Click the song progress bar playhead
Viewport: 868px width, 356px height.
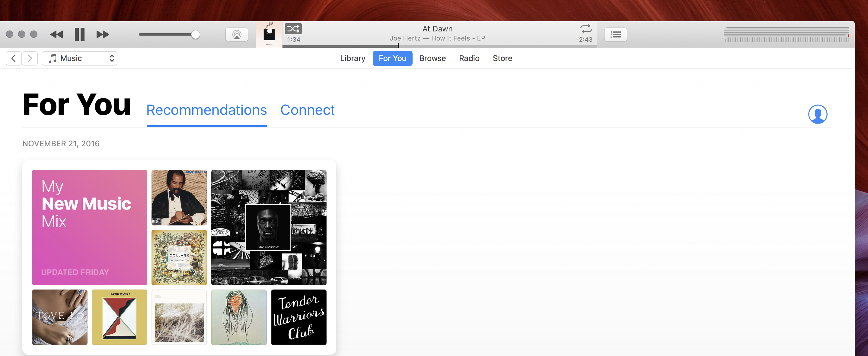pyautogui.click(x=398, y=45)
